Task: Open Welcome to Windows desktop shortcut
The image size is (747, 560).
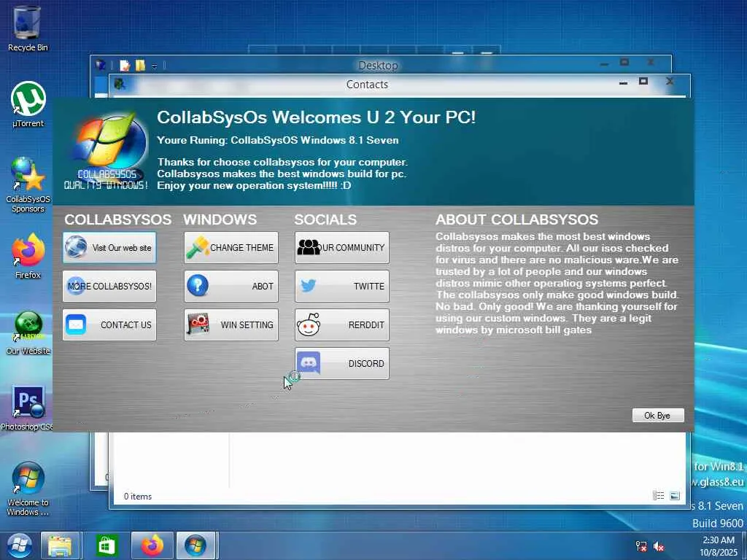Action: click(x=28, y=489)
